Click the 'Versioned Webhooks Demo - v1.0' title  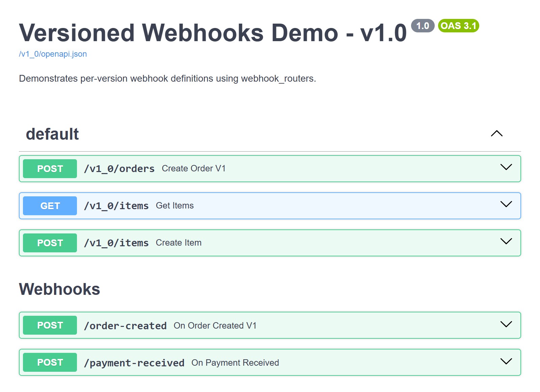[x=213, y=33]
